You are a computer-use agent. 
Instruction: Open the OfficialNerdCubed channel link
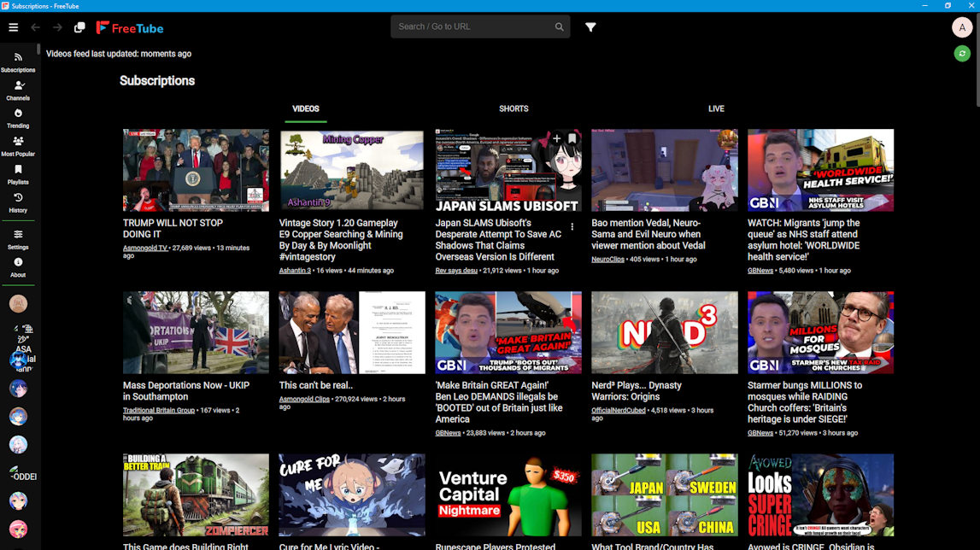[x=618, y=411]
